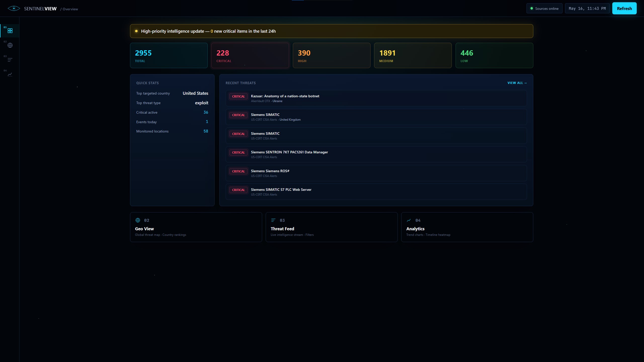This screenshot has width=644, height=362.
Task: Open the Threat Feed sidebar icon
Action: click(x=10, y=60)
